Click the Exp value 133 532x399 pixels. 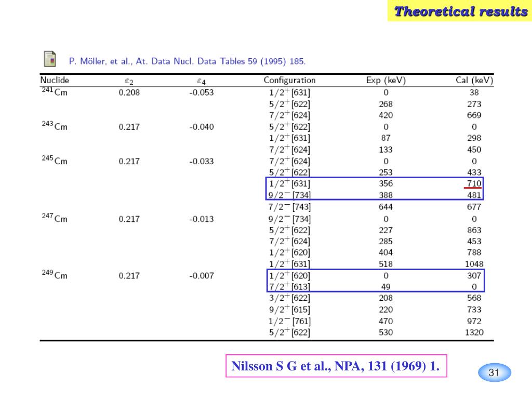point(386,150)
